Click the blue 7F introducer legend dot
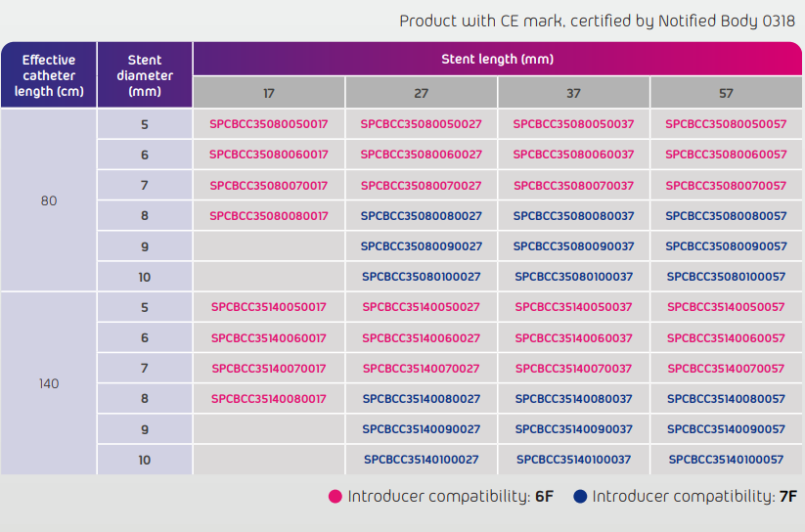The image size is (805, 532). (580, 497)
